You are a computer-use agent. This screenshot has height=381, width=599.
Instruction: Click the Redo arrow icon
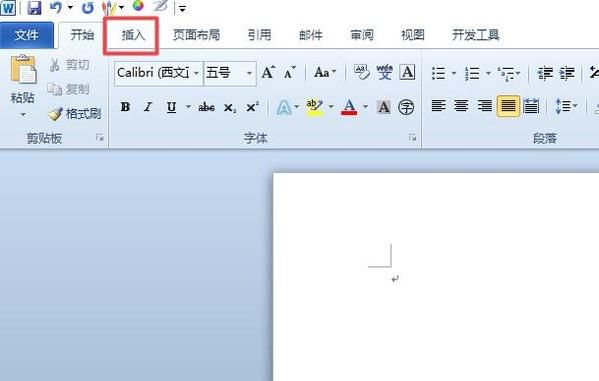point(87,7)
